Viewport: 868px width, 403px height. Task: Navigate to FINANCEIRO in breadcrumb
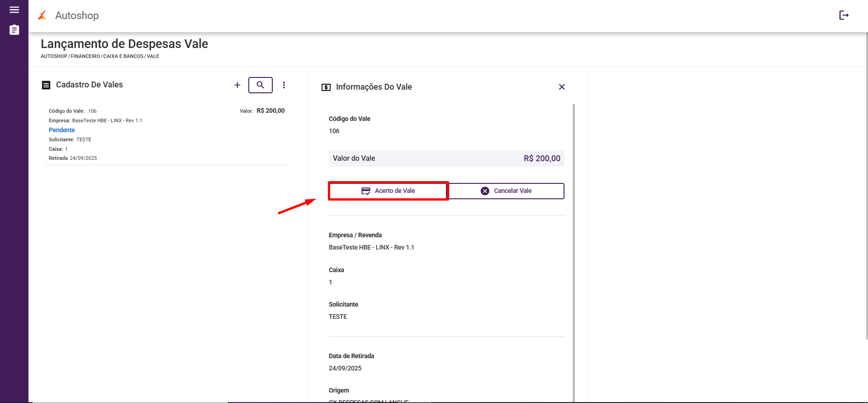coord(85,57)
